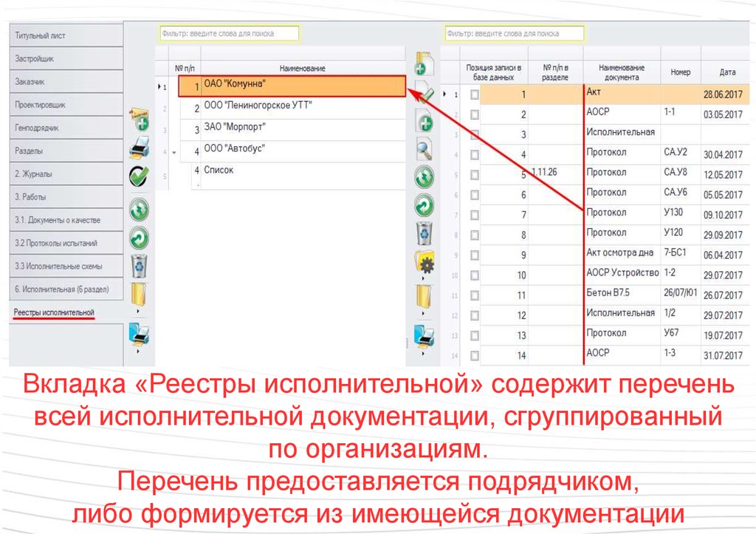Screen dimensions: 756x534
Task: Tick the checkbox for Протокол У67
Action: (x=475, y=335)
